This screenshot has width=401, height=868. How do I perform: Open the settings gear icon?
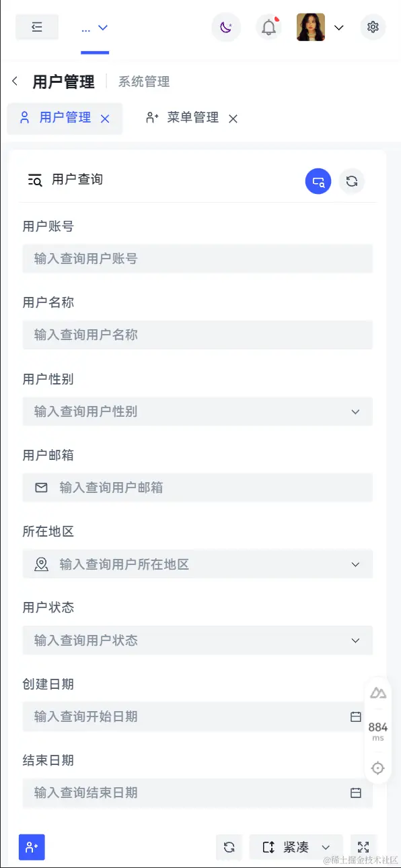373,28
